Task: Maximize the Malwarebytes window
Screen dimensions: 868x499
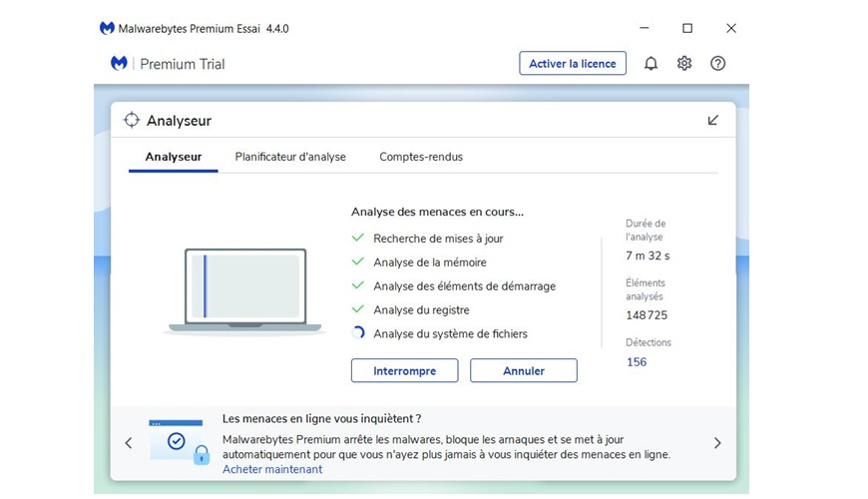Action: [x=687, y=28]
